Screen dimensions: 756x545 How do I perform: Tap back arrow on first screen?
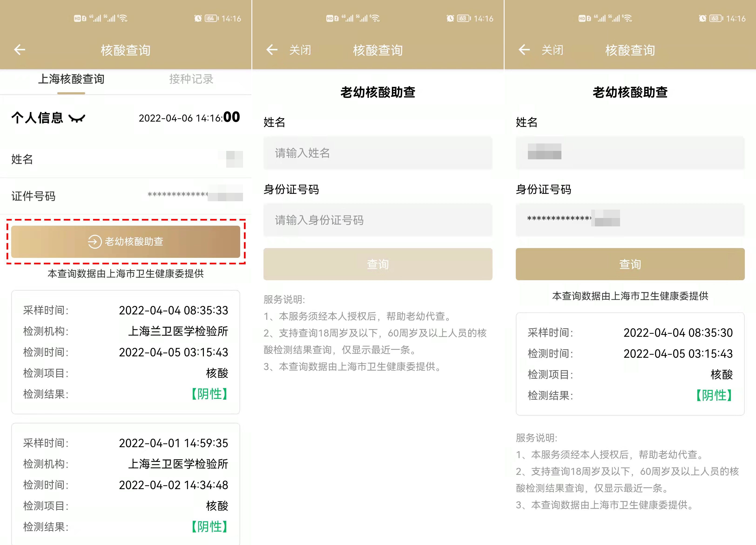pyautogui.click(x=20, y=50)
